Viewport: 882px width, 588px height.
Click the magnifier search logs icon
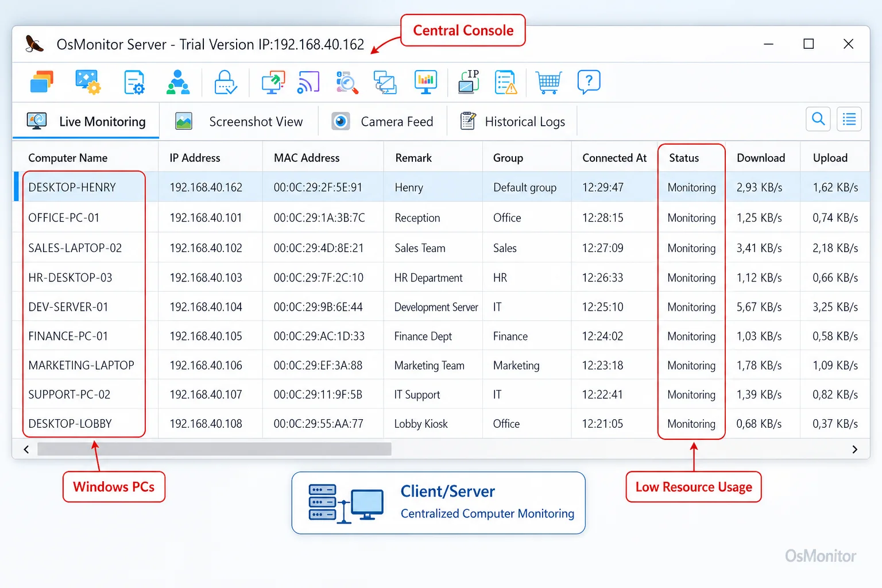tap(347, 82)
